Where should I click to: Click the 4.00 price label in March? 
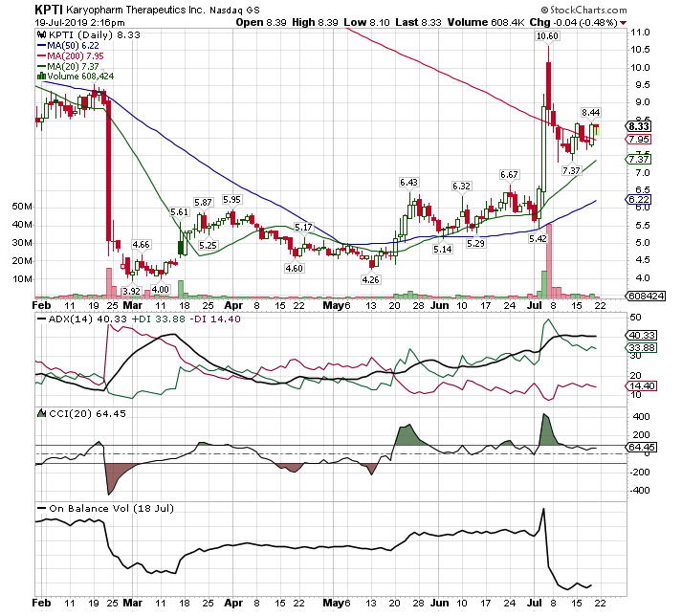tap(160, 289)
